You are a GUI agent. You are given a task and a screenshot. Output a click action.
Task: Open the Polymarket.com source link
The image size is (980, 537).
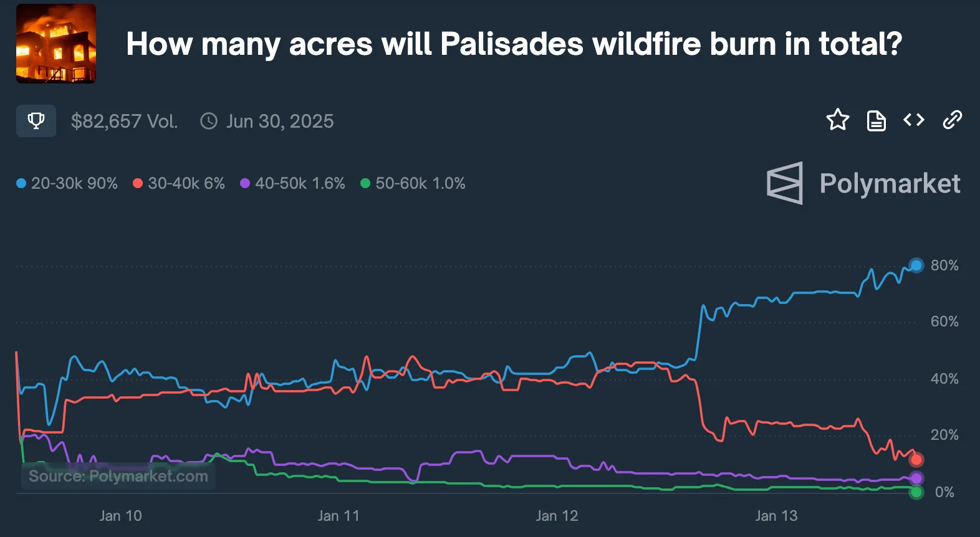pyautogui.click(x=118, y=476)
